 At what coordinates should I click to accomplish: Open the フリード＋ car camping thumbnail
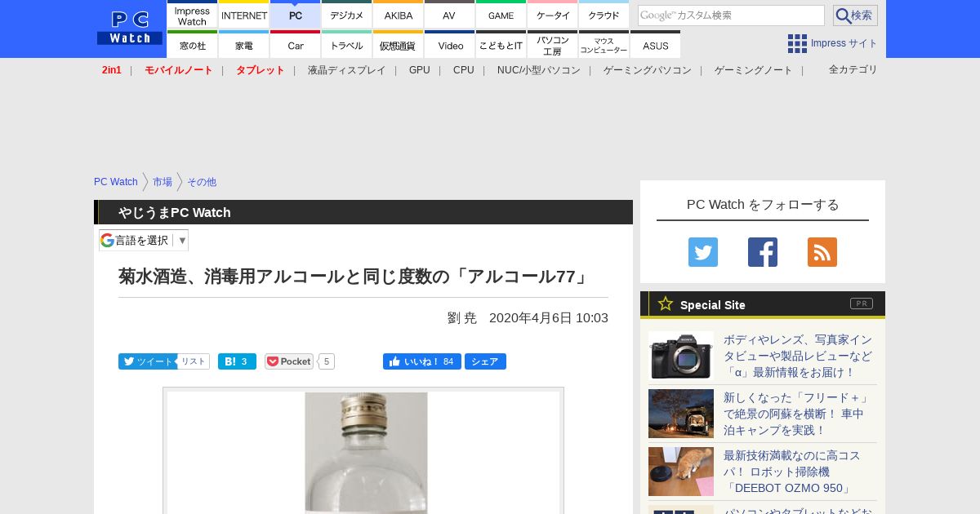tap(681, 414)
